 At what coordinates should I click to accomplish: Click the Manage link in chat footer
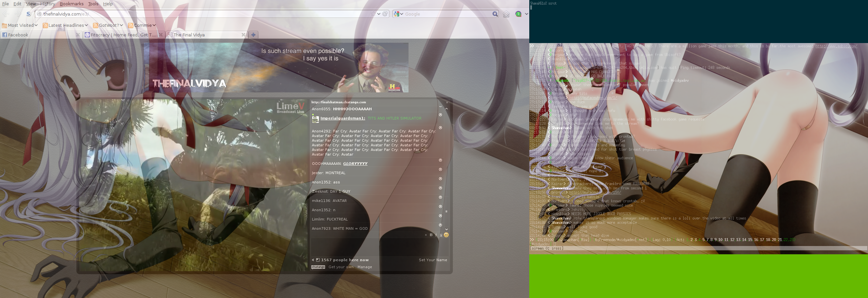[x=365, y=267]
